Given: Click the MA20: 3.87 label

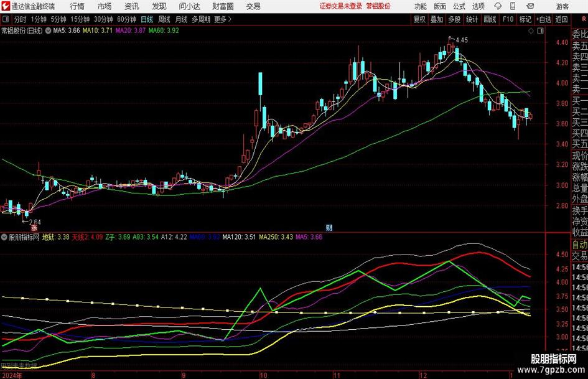Looking at the screenshot, I should [x=130, y=30].
